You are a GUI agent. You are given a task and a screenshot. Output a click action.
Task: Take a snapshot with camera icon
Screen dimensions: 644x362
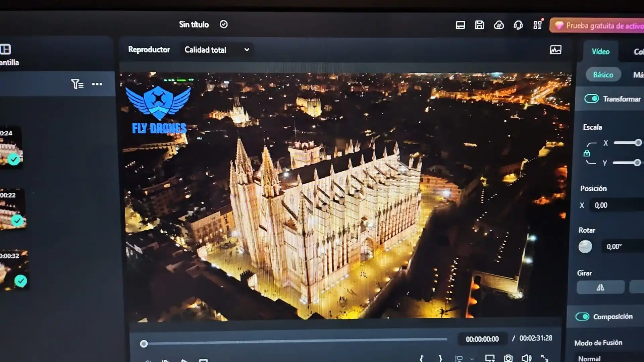pos(508,358)
